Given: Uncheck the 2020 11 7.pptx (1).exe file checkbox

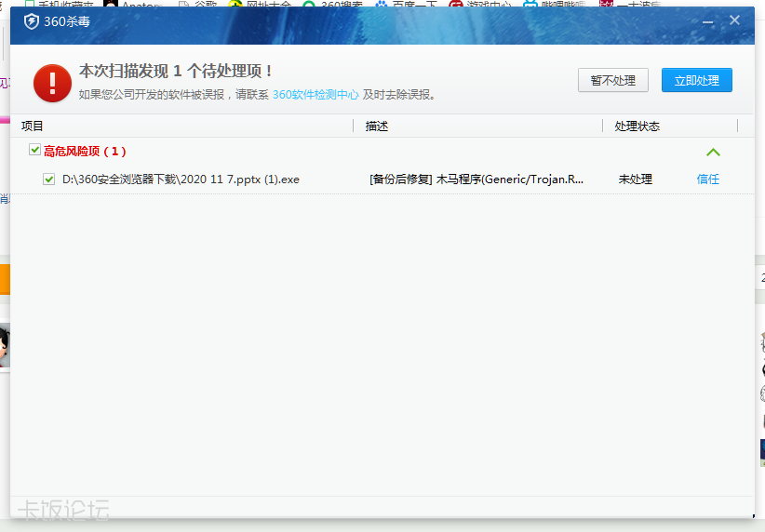Looking at the screenshot, I should pos(48,179).
